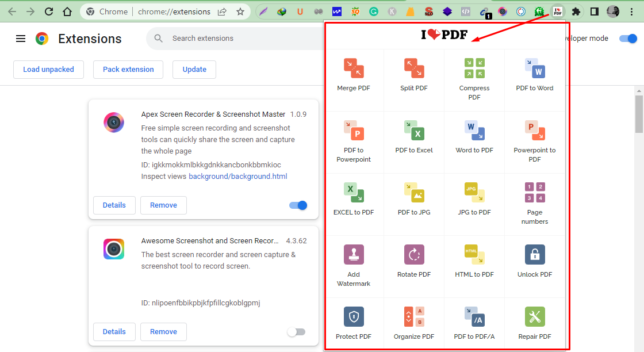644x352 pixels.
Task: Open the Repair PDF tool
Action: [535, 323]
